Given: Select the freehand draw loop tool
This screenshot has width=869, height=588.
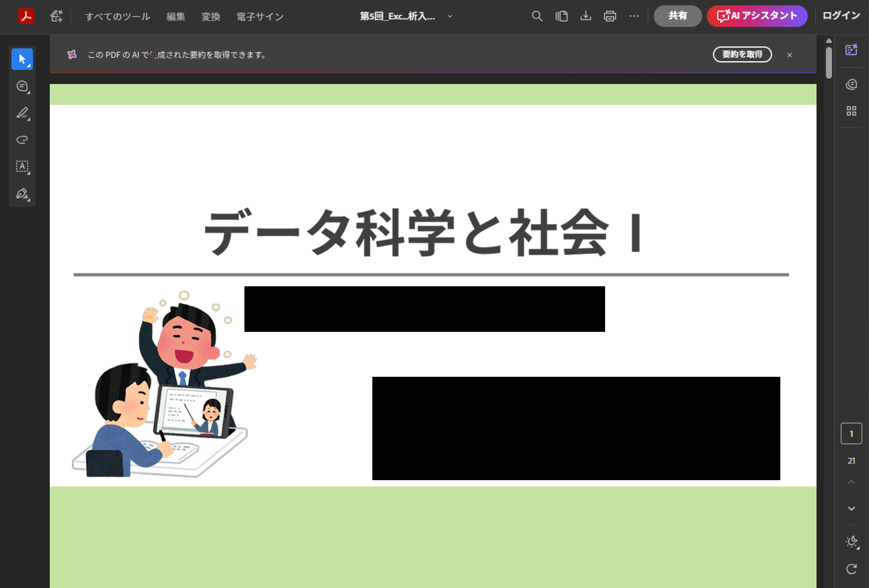Looking at the screenshot, I should point(22,140).
